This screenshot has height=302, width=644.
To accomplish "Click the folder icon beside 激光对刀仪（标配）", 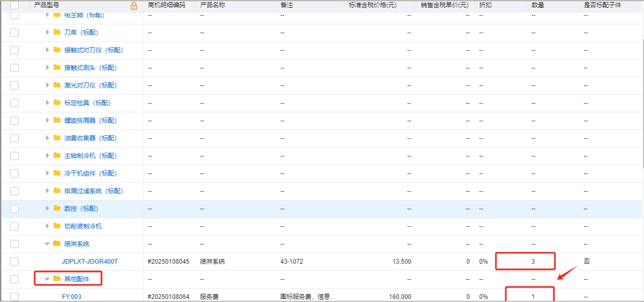I will [x=57, y=85].
